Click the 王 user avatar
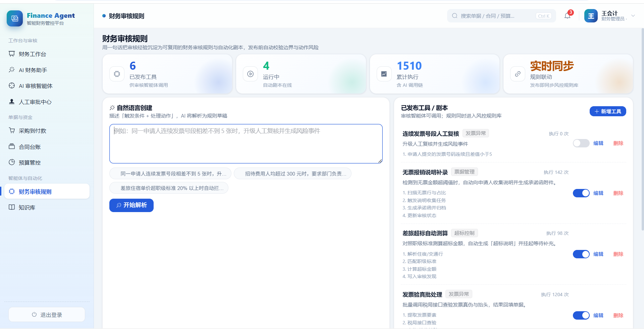 click(x=591, y=16)
